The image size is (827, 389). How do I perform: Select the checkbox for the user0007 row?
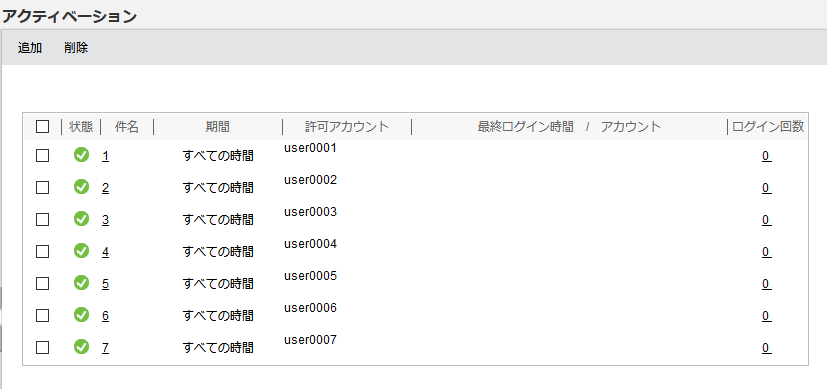(42, 347)
